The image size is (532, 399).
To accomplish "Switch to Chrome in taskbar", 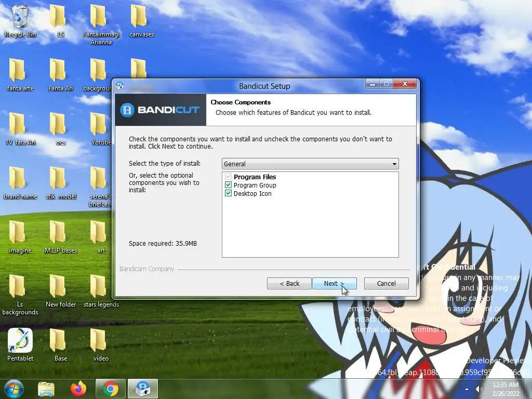I will (110, 389).
